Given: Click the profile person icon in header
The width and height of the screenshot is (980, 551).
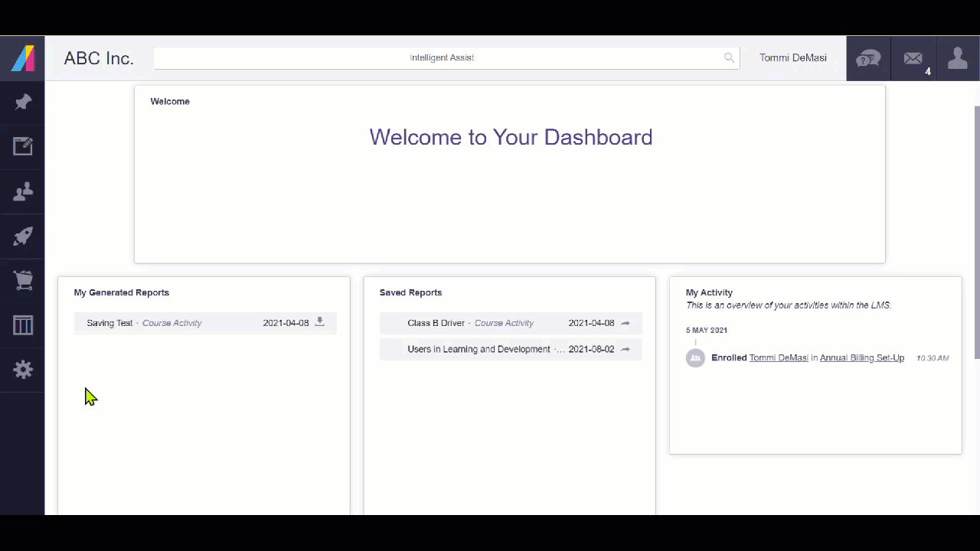Looking at the screenshot, I should pos(958,58).
